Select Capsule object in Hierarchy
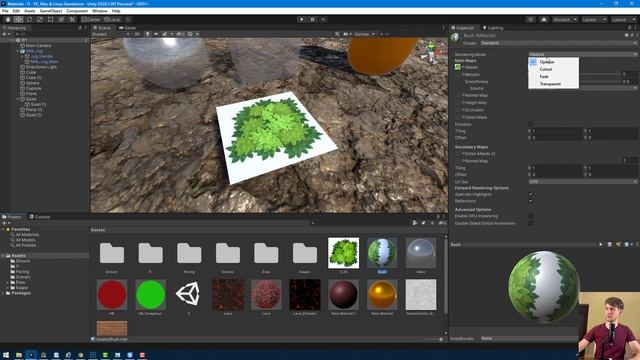This screenshot has height=360, width=640. tap(33, 88)
